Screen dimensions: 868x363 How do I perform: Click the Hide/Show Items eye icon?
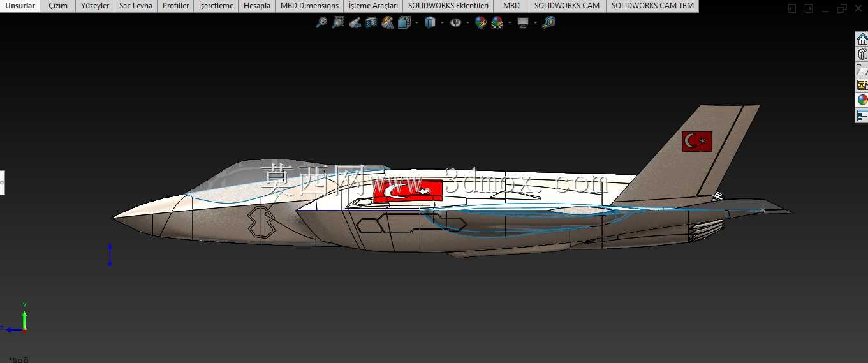[x=455, y=22]
